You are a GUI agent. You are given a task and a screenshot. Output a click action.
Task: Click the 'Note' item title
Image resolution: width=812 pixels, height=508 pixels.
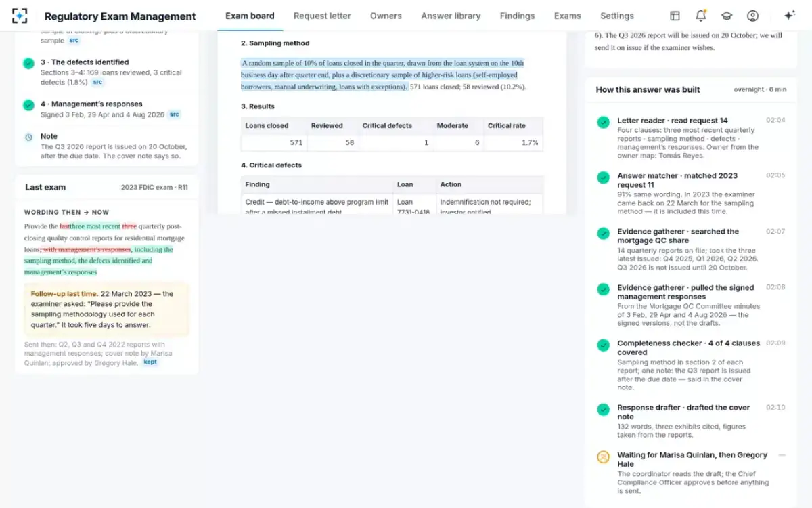[x=49, y=136]
